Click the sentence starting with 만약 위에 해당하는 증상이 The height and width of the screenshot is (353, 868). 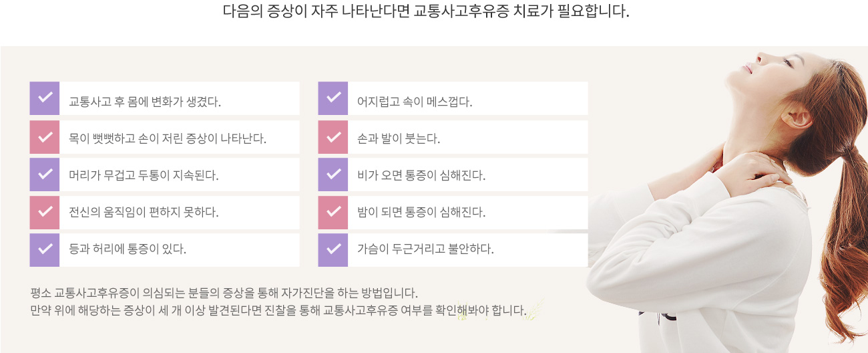pyautogui.click(x=278, y=310)
